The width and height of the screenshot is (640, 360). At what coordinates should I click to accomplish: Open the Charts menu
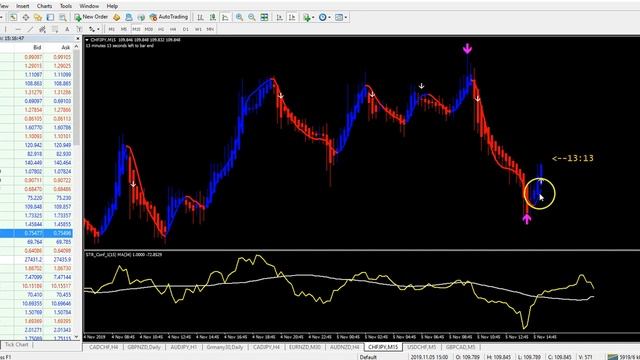point(44,6)
